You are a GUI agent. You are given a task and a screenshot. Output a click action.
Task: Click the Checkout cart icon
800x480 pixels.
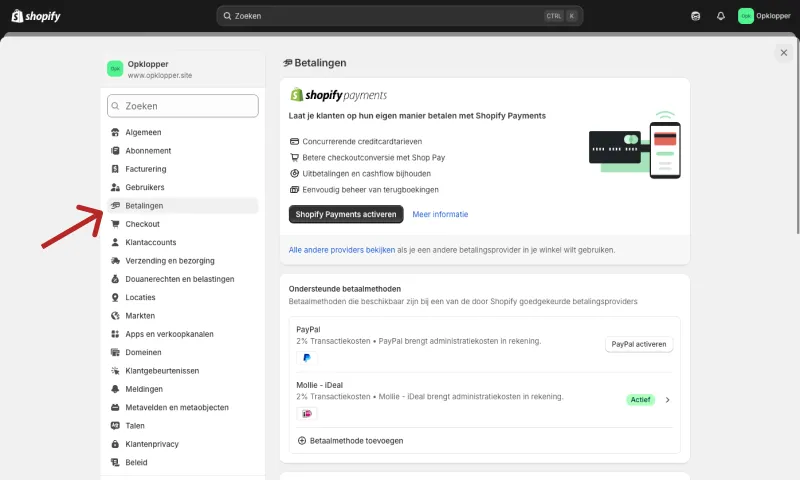pos(115,224)
